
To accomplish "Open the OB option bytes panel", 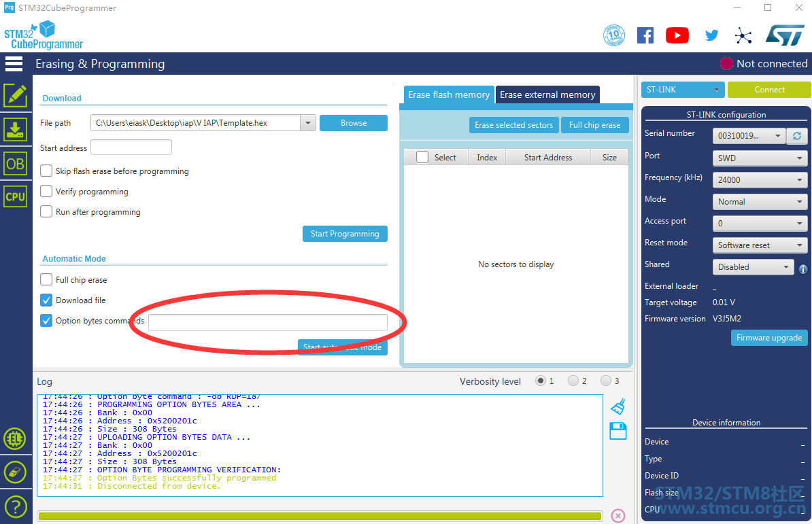I will coord(15,164).
